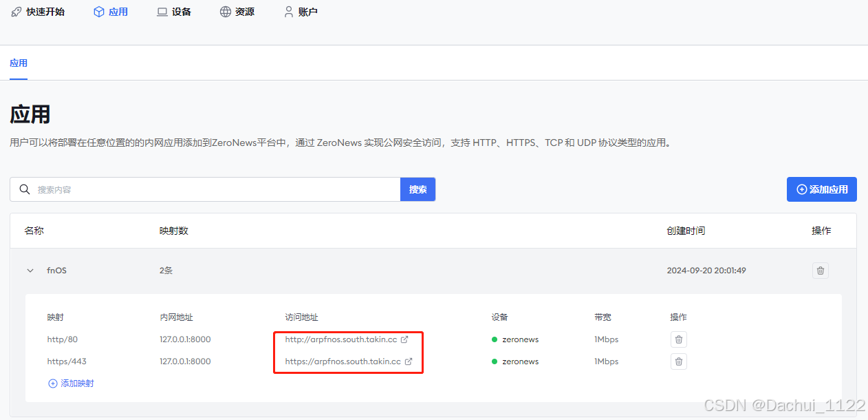Viewport: 868px width, 420px height.
Task: Click the 带宽 column header
Action: [603, 317]
